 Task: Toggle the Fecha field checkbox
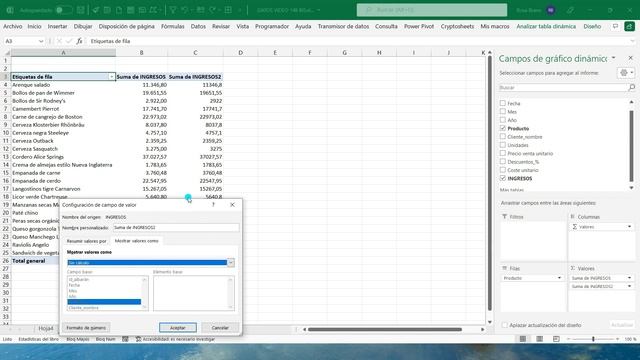pyautogui.click(x=502, y=103)
